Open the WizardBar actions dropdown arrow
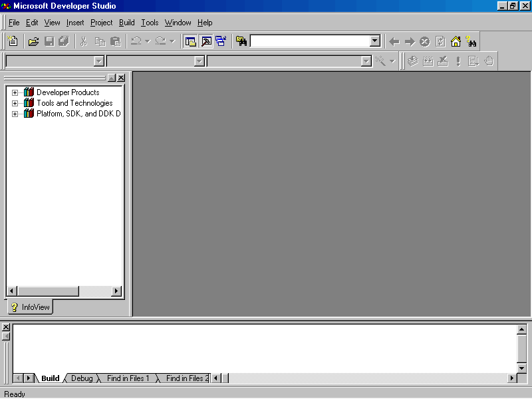This screenshot has width=532, height=399. [392, 61]
